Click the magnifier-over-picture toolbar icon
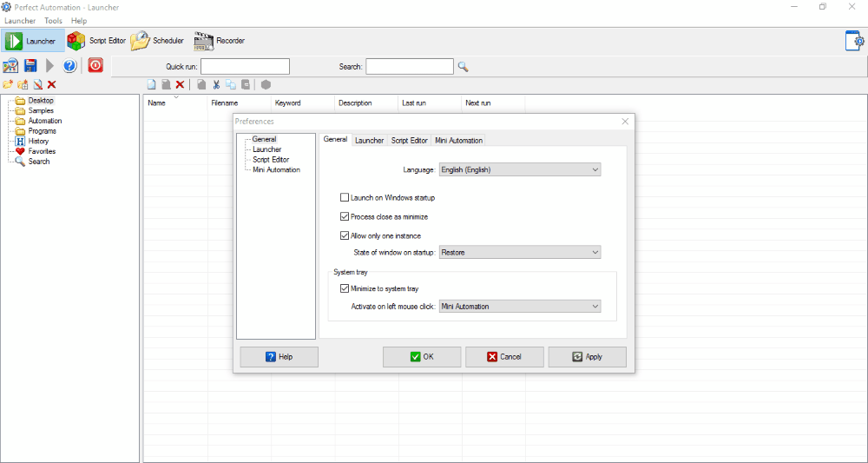Viewport: 868px width, 463px height. [10, 66]
